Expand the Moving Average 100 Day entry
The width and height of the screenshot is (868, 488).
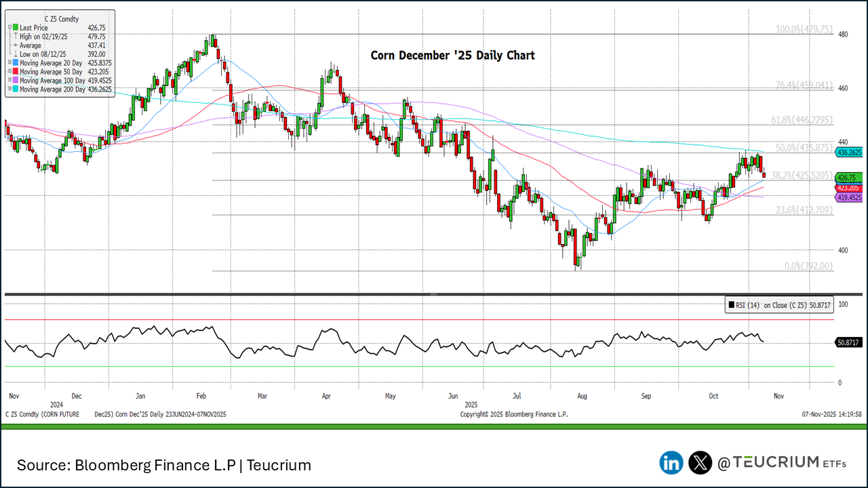9,81
